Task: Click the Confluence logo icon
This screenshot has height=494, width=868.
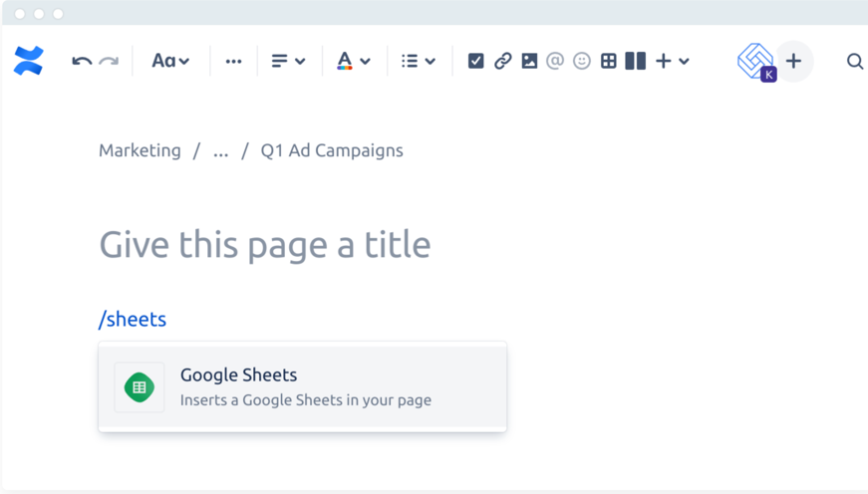Action: (x=29, y=61)
